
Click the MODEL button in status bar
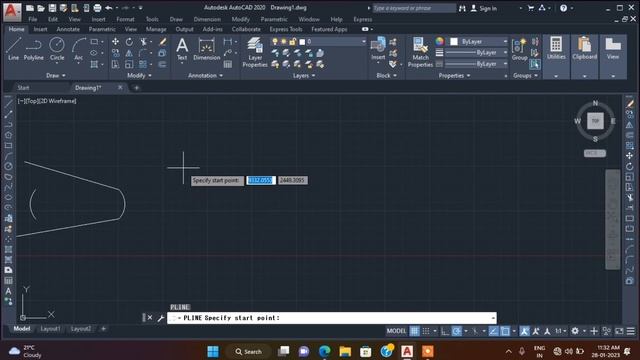[396, 331]
